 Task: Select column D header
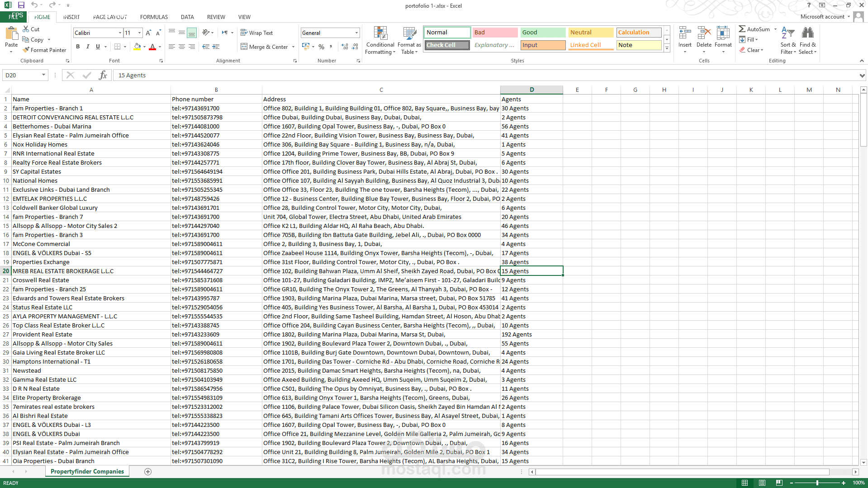point(531,90)
